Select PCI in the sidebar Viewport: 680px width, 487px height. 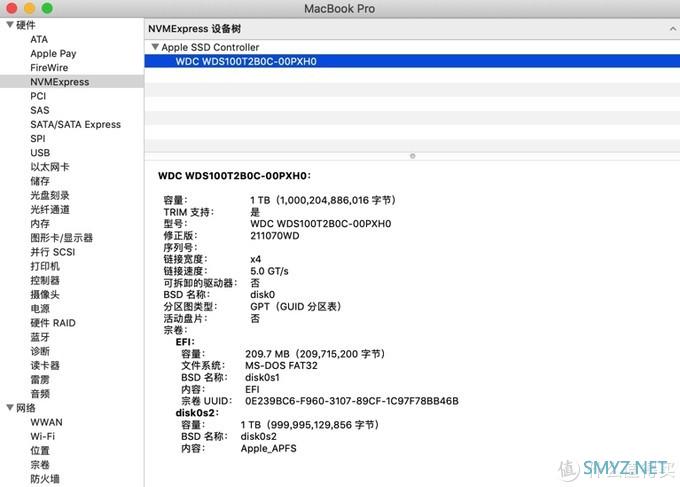pyautogui.click(x=38, y=96)
